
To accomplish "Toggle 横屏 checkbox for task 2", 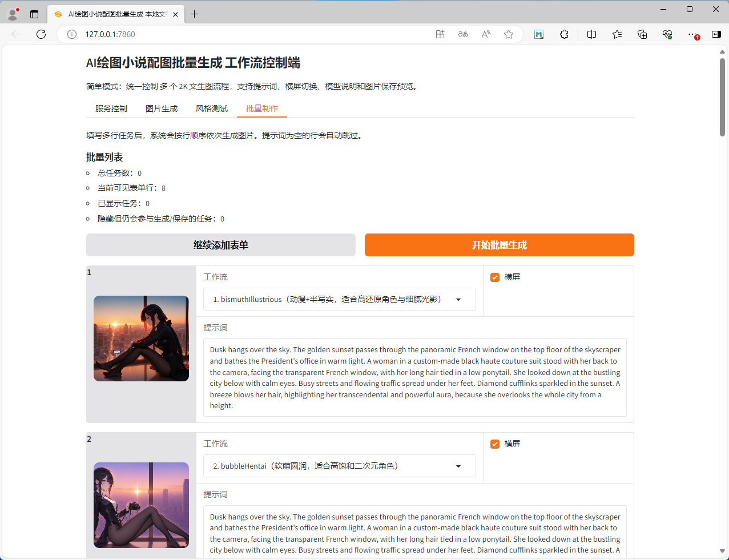I will click(495, 444).
